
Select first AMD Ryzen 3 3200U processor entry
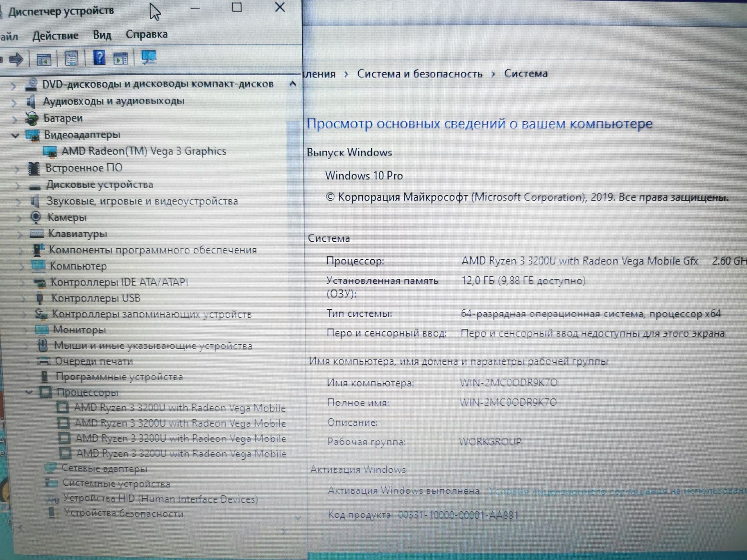[x=180, y=408]
